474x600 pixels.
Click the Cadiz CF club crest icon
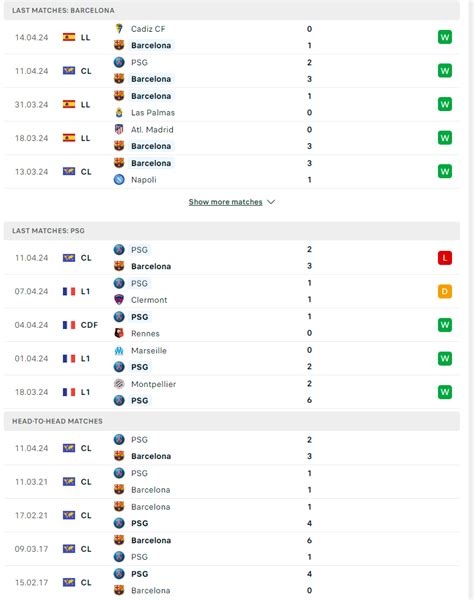(119, 29)
